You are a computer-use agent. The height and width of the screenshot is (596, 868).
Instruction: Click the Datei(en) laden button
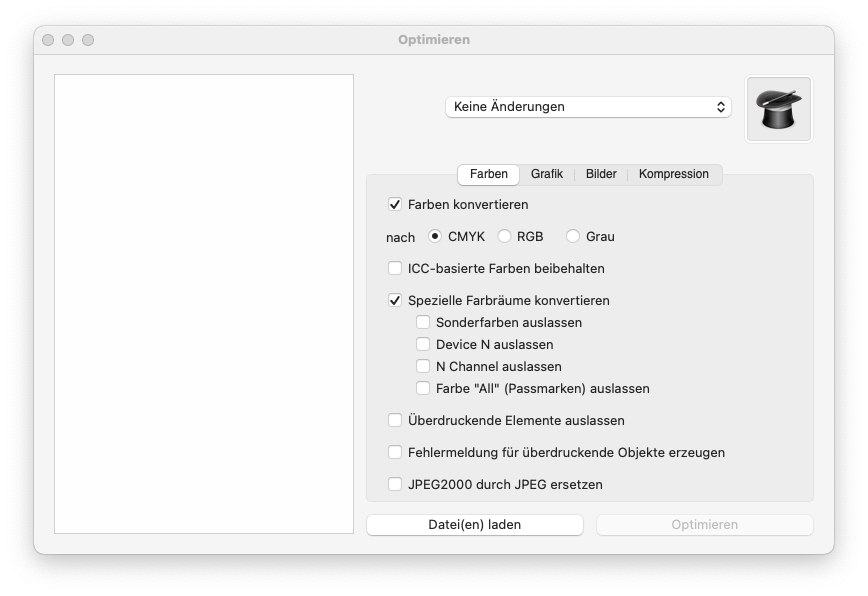click(x=475, y=525)
